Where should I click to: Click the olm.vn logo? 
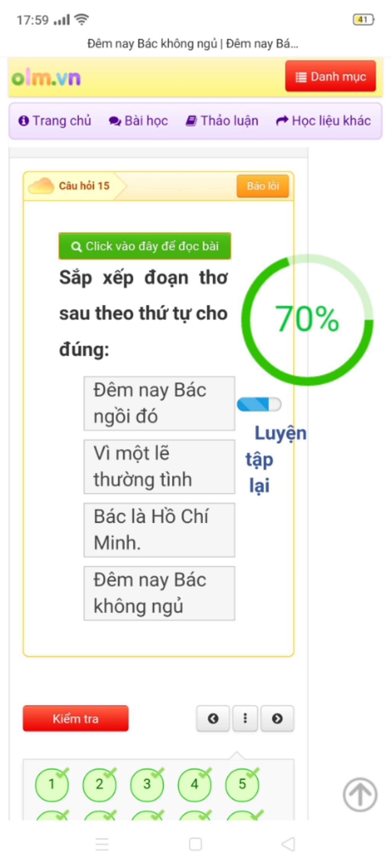tap(46, 77)
